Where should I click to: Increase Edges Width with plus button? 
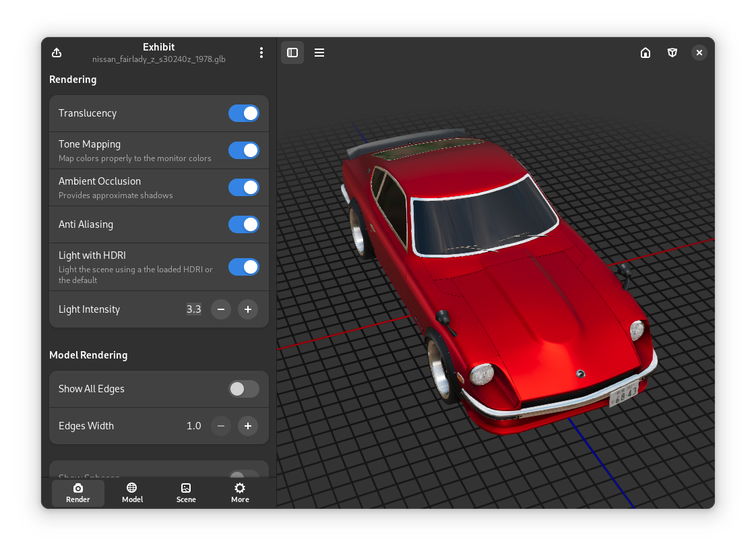coord(248,426)
